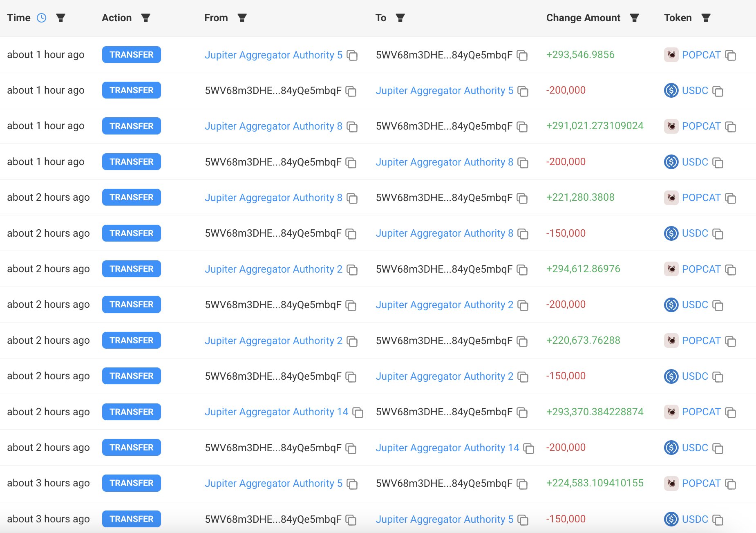Copy the From address in the first row
756x533 pixels.
coord(352,55)
